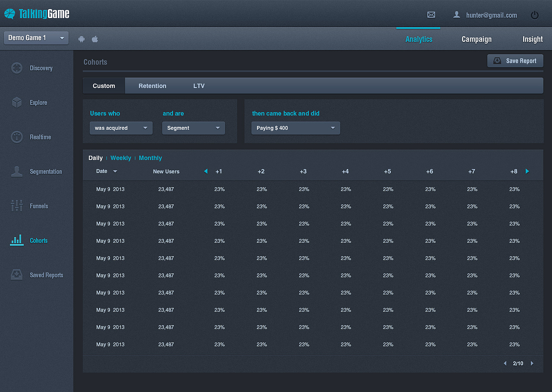
Task: Open the Campaign top tab
Action: pyautogui.click(x=477, y=39)
